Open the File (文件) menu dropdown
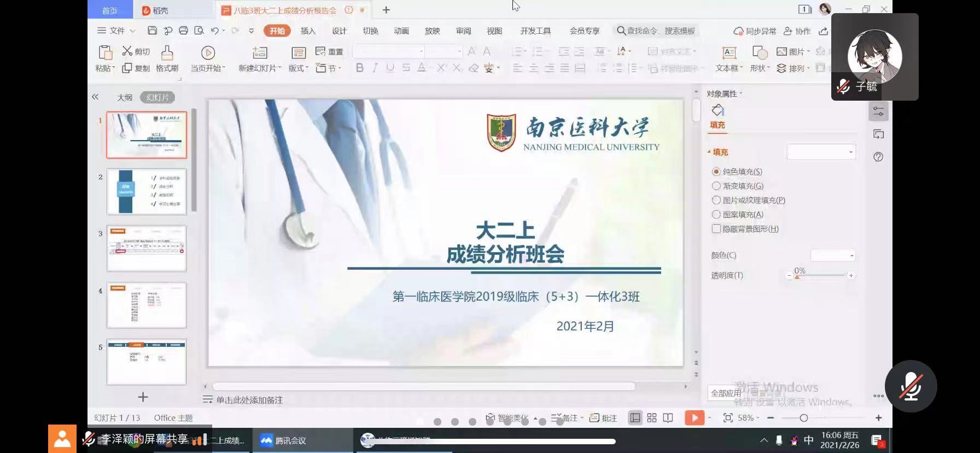The height and width of the screenshot is (453, 980). point(116,31)
